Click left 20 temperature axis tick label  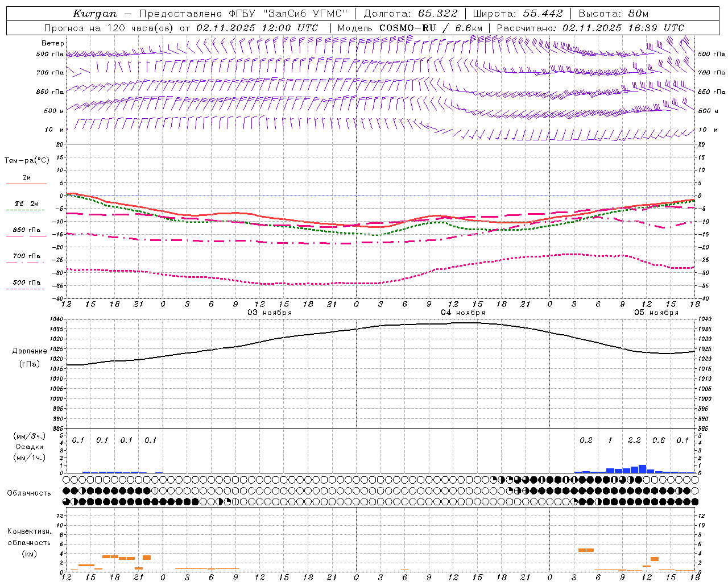coord(60,144)
